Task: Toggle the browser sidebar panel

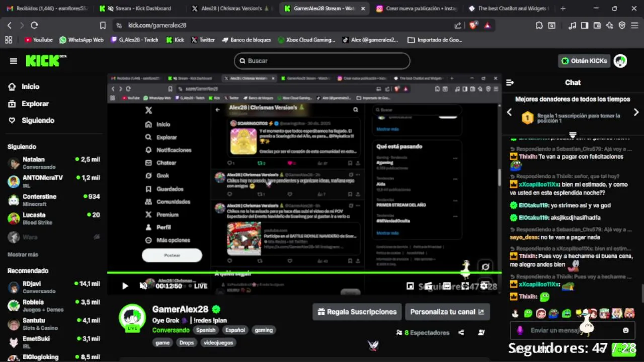Action: pos(584,25)
